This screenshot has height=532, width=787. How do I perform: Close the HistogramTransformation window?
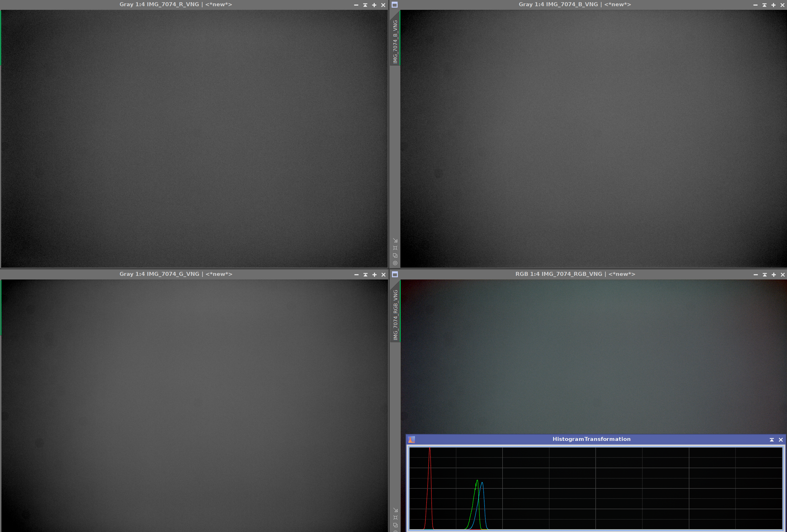[781, 439]
